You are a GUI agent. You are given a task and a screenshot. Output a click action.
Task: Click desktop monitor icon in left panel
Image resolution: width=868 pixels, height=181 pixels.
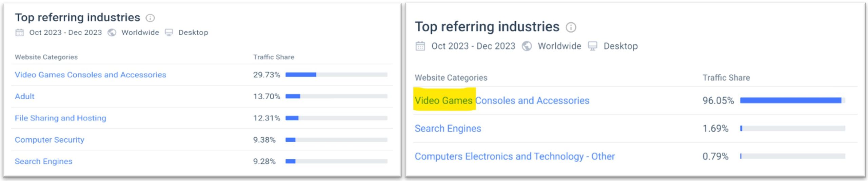[169, 33]
